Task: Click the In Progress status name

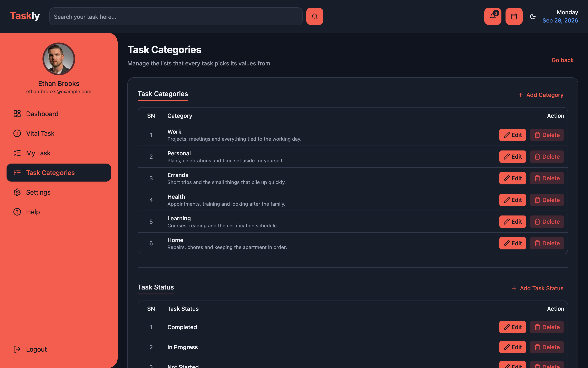Action: pyautogui.click(x=183, y=347)
